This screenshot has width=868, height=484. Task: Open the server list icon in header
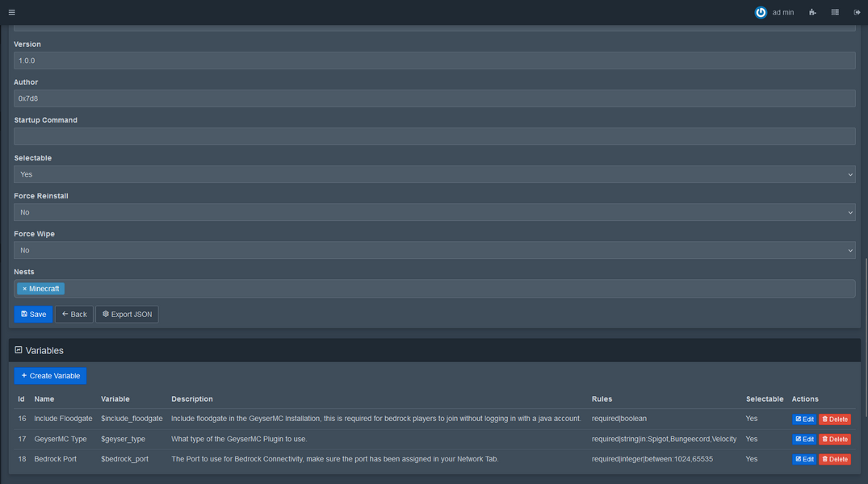click(835, 12)
